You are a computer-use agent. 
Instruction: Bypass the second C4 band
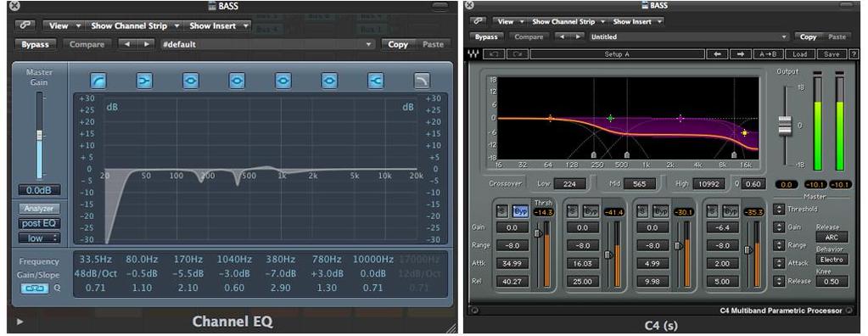(x=591, y=211)
